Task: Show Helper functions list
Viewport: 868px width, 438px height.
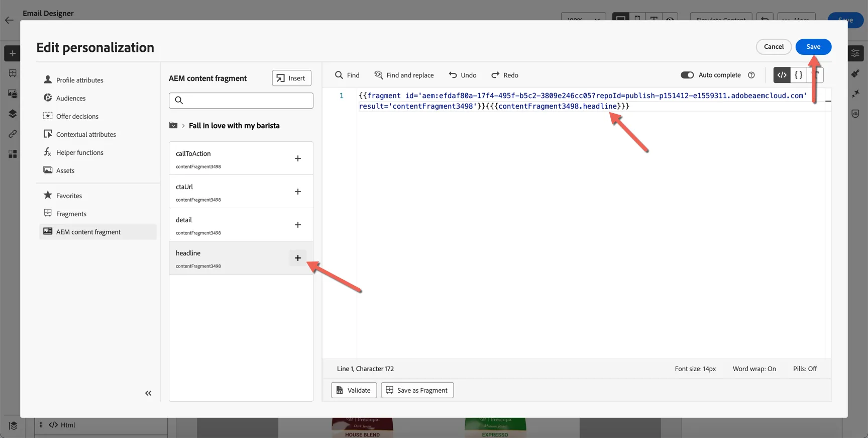Action: pos(98,152)
